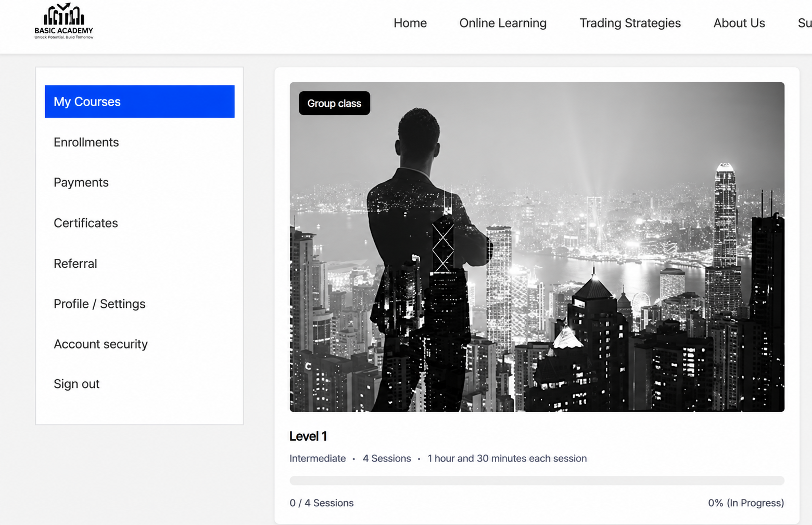Open Trading Strategies in the navigation

click(x=630, y=23)
